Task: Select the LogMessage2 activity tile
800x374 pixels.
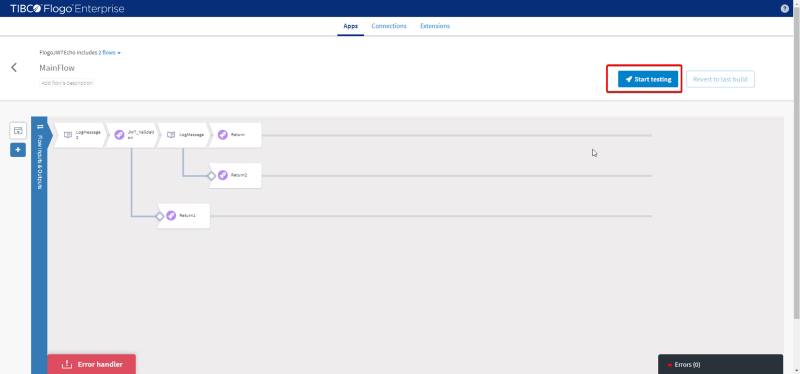Action: coord(81,135)
